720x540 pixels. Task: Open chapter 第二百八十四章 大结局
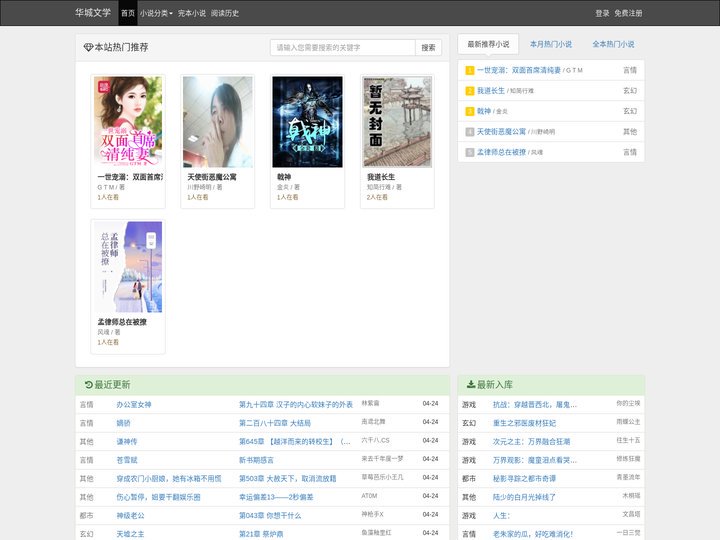[275, 423]
